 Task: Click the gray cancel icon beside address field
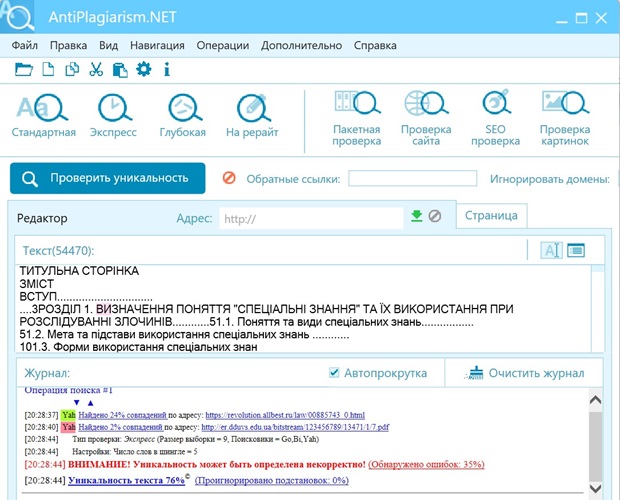point(435,216)
